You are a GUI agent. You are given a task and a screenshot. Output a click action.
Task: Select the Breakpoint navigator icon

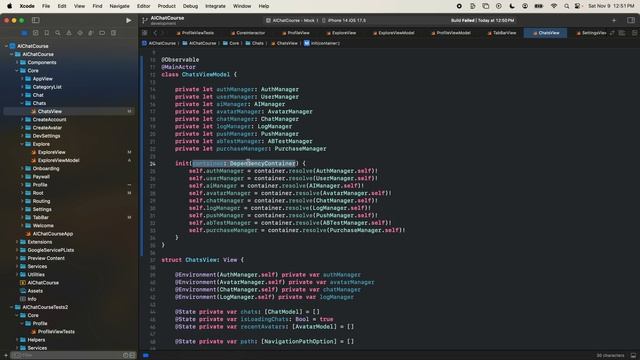point(102,33)
